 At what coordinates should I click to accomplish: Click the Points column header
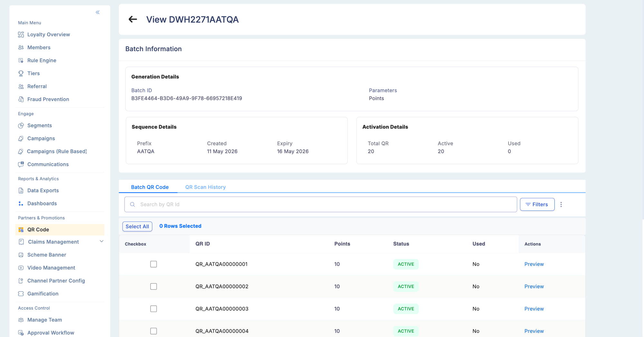tap(342, 244)
